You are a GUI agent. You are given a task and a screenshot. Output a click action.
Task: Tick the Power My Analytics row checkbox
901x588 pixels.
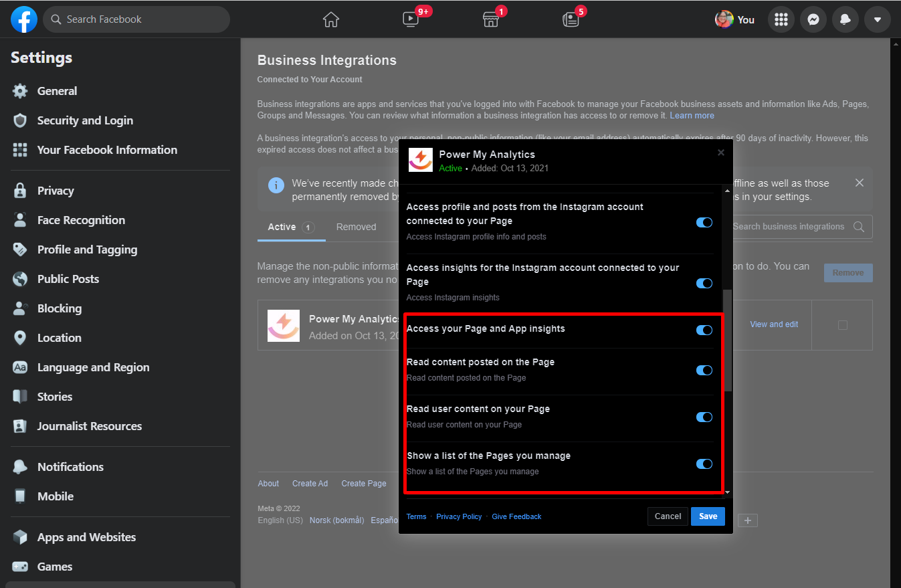[x=842, y=325]
